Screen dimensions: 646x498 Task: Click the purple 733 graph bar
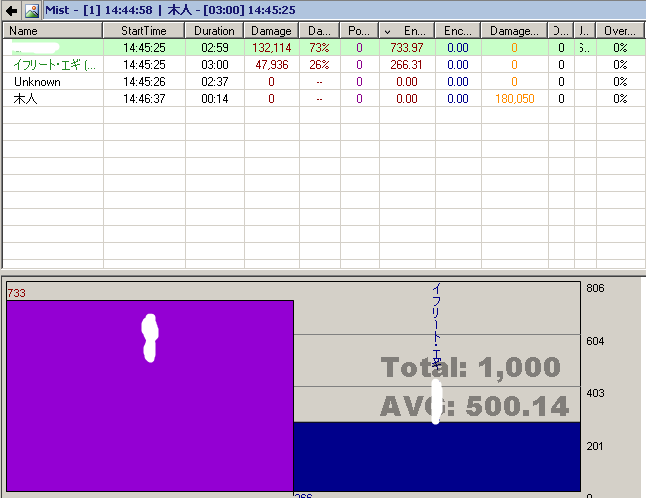(150, 396)
